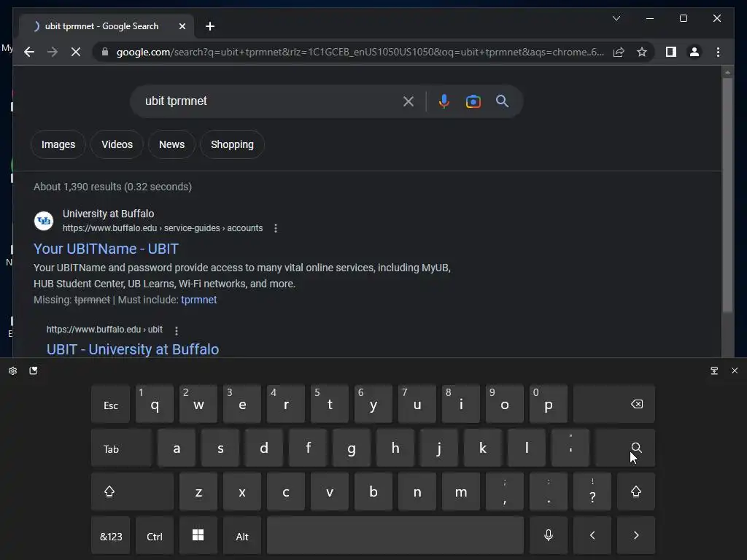This screenshot has height=560, width=747.
Task: View site security lock info
Action: [105, 52]
